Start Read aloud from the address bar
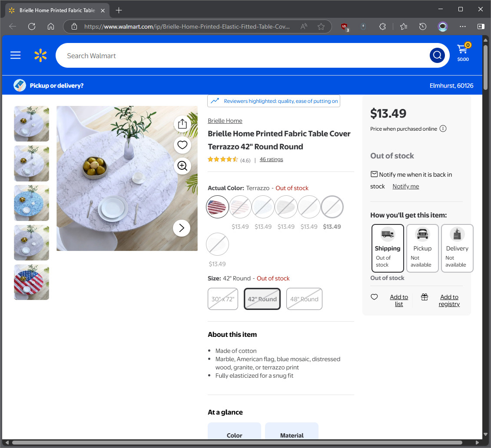This screenshot has width=491, height=448. 304,26
